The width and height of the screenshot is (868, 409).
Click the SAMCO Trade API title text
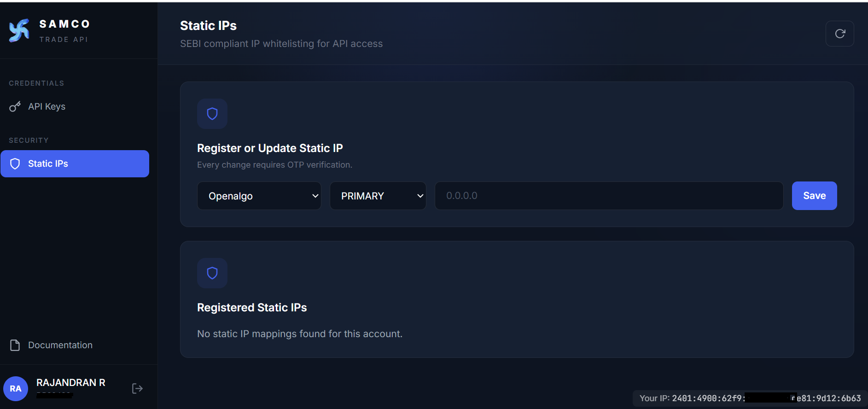(64, 30)
